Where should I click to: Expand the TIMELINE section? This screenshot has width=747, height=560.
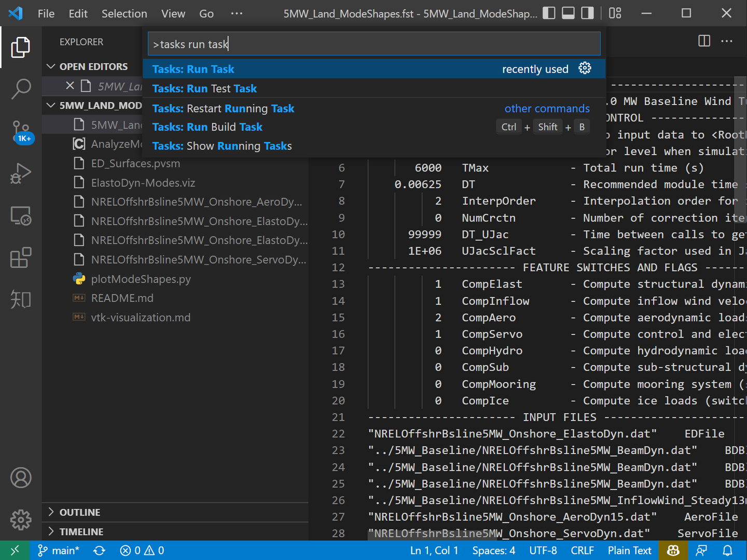point(81,531)
